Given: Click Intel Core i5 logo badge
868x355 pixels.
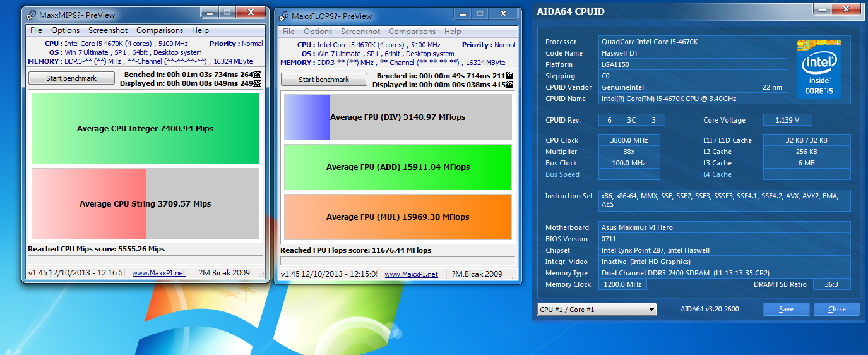Looking at the screenshot, I should pos(819,69).
